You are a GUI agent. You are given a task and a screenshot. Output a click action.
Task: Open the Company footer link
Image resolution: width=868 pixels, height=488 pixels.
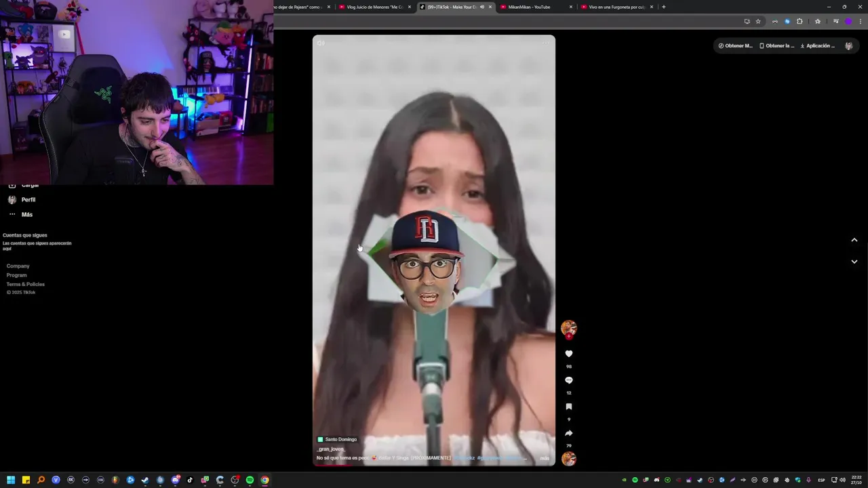point(18,266)
